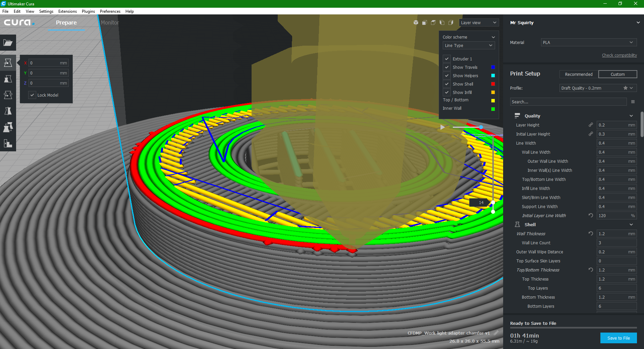644x349 pixels.
Task: Reset the Wall Thickness value to default
Action: pos(591,234)
